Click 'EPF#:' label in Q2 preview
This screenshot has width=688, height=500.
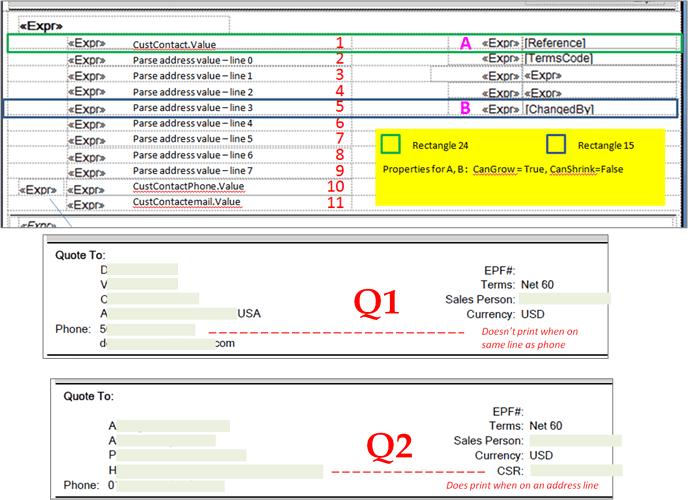(508, 411)
